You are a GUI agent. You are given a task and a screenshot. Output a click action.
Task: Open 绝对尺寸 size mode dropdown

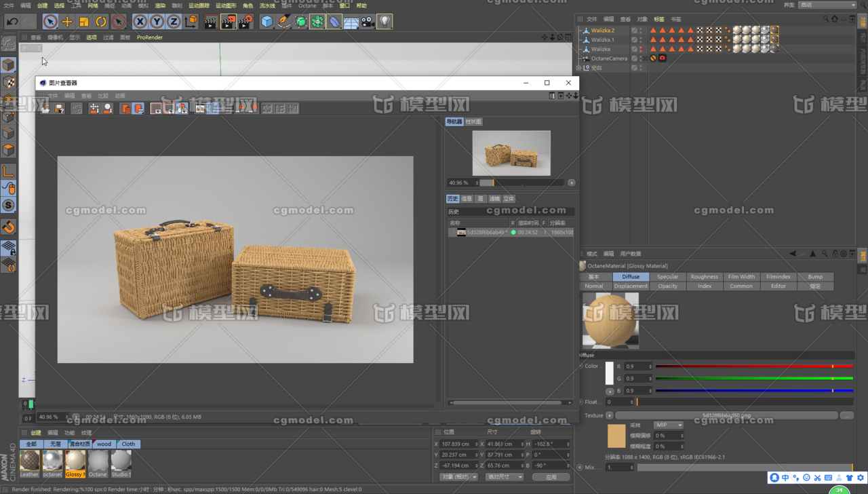pos(505,477)
